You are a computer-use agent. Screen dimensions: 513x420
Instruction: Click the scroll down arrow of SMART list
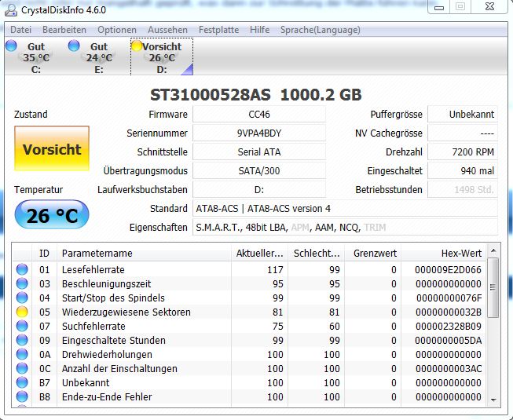point(493,400)
